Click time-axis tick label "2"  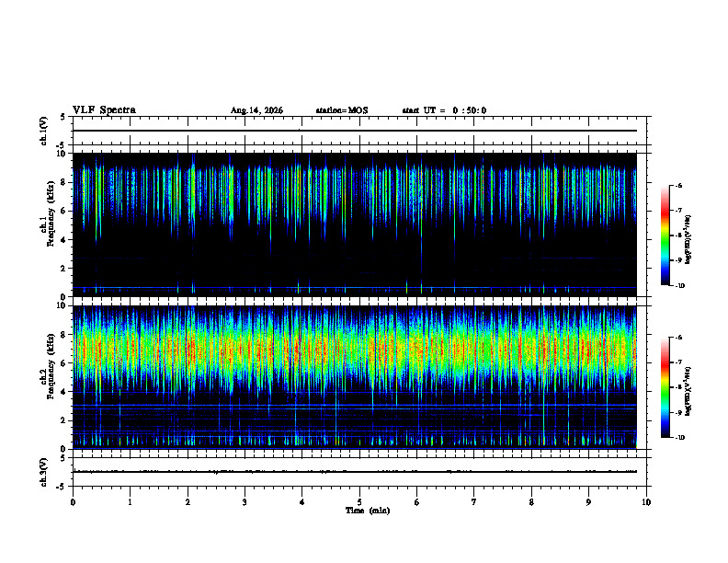tap(188, 502)
